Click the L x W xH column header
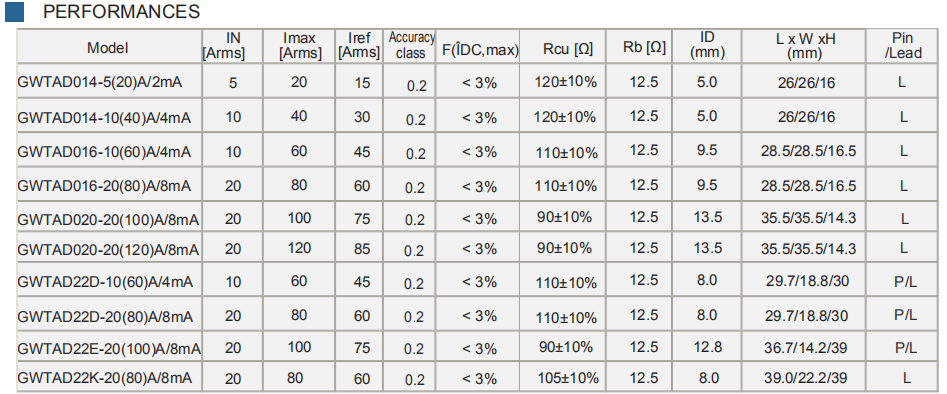This screenshot has height=394, width=947. [x=804, y=47]
